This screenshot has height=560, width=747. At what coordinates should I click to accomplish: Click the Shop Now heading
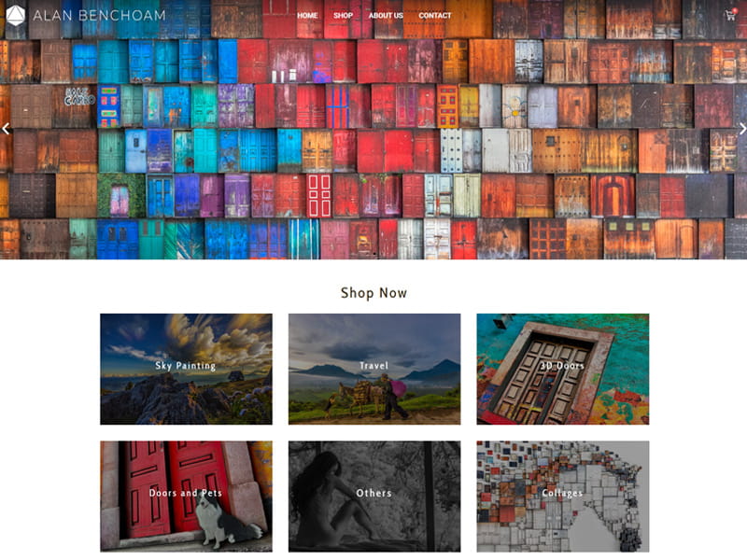[374, 293]
